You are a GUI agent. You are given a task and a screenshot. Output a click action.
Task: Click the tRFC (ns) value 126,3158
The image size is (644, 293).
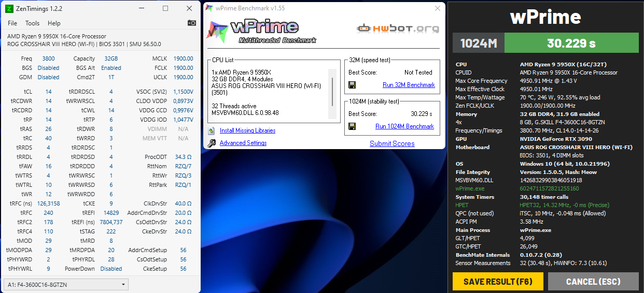point(48,203)
